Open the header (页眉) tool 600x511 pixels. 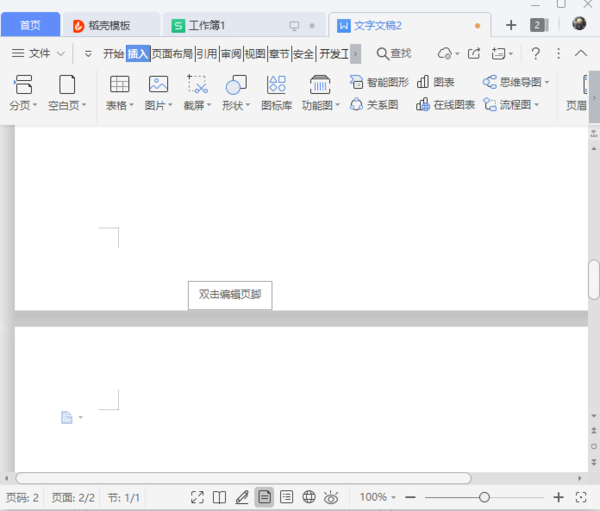(x=576, y=93)
